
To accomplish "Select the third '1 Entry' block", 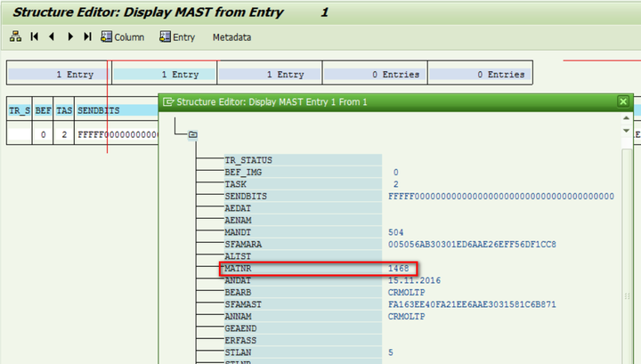I will (270, 75).
